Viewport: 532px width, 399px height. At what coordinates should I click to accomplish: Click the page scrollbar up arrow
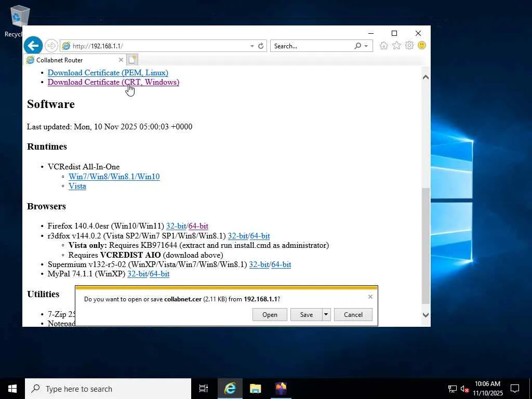426,77
